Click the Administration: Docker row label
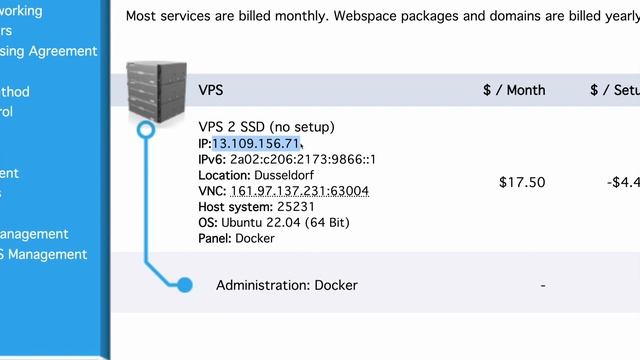Image resolution: width=640 pixels, height=360 pixels. (287, 285)
